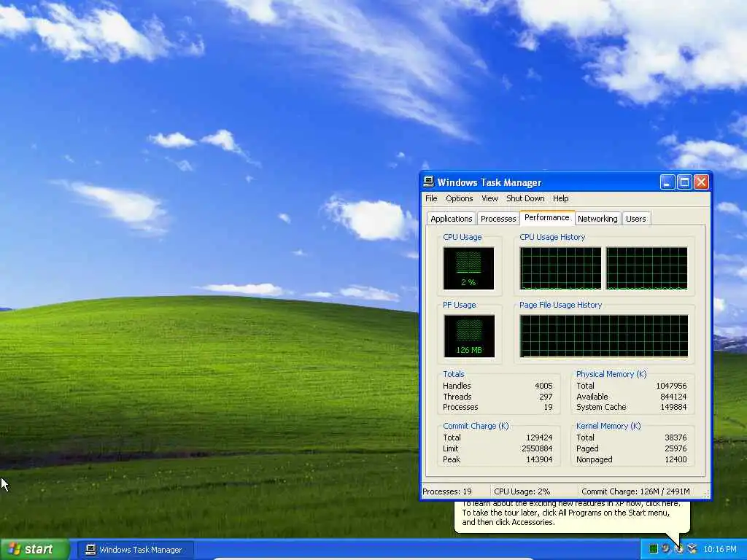Viewport: 747px width, 560px height.
Task: Click Kernel Memory Paged 25976
Action: pyautogui.click(x=676, y=448)
